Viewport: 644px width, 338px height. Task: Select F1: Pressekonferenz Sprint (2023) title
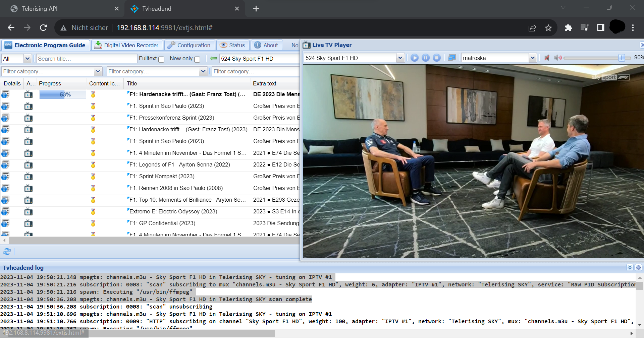pos(172,118)
